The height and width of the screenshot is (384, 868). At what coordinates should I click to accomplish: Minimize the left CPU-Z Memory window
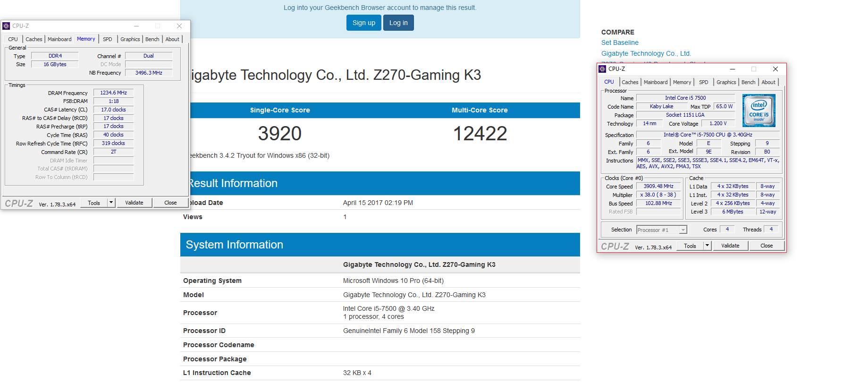click(x=136, y=26)
